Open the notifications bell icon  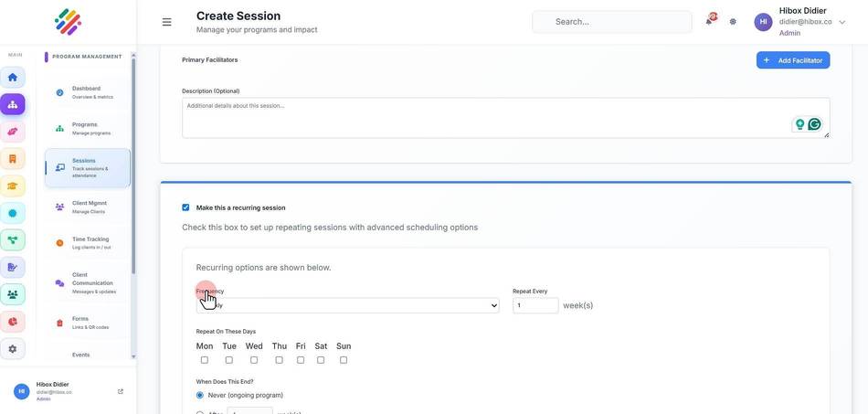709,22
